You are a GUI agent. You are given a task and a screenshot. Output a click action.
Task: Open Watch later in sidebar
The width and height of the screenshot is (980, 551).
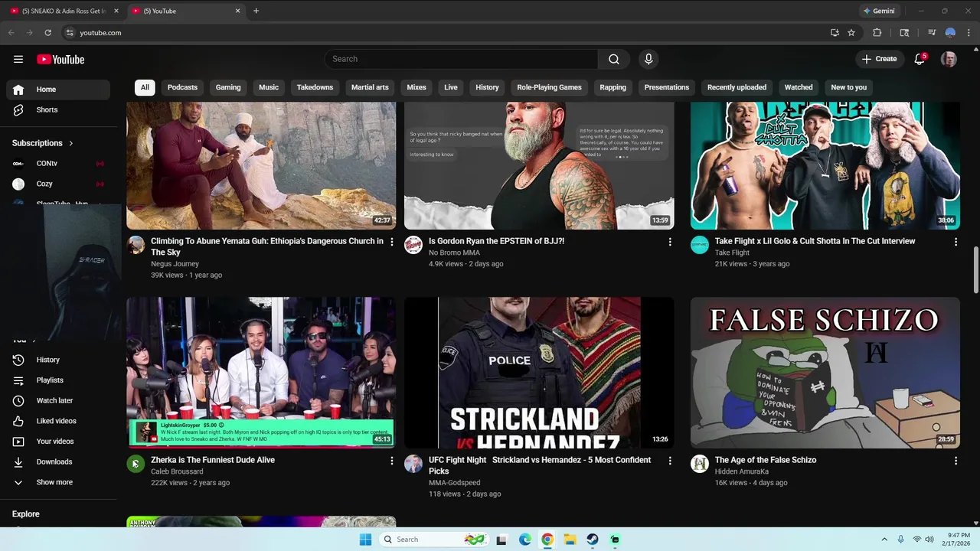(58, 400)
